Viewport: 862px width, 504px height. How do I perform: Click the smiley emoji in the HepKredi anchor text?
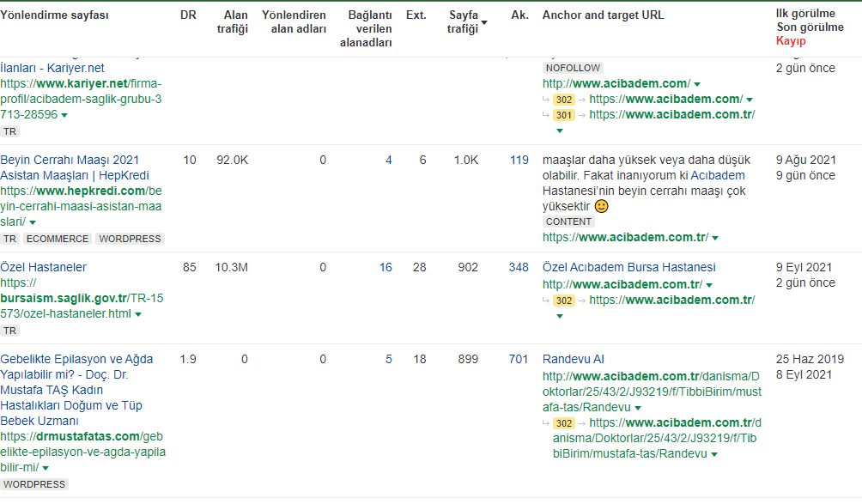[602, 206]
